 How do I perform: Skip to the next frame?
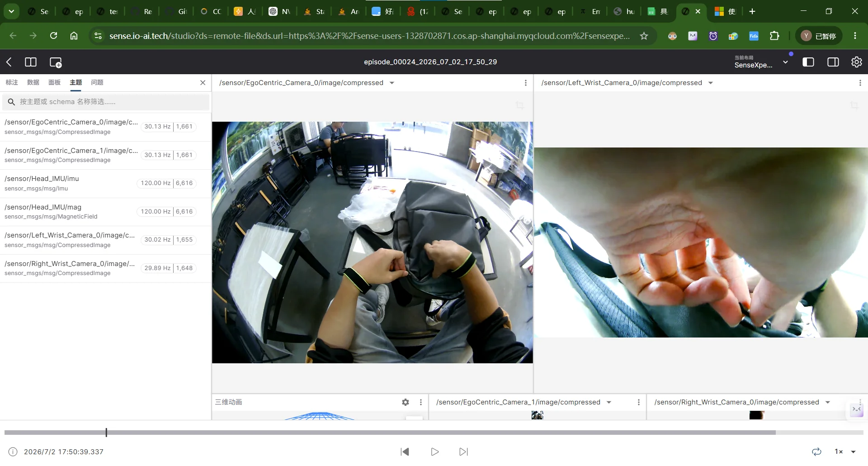[x=463, y=452]
